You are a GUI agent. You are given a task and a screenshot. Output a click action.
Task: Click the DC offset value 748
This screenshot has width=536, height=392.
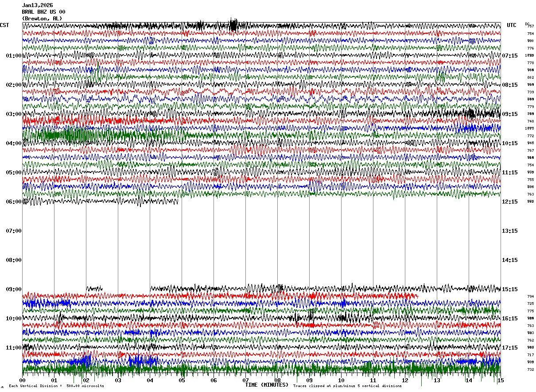click(x=530, y=121)
